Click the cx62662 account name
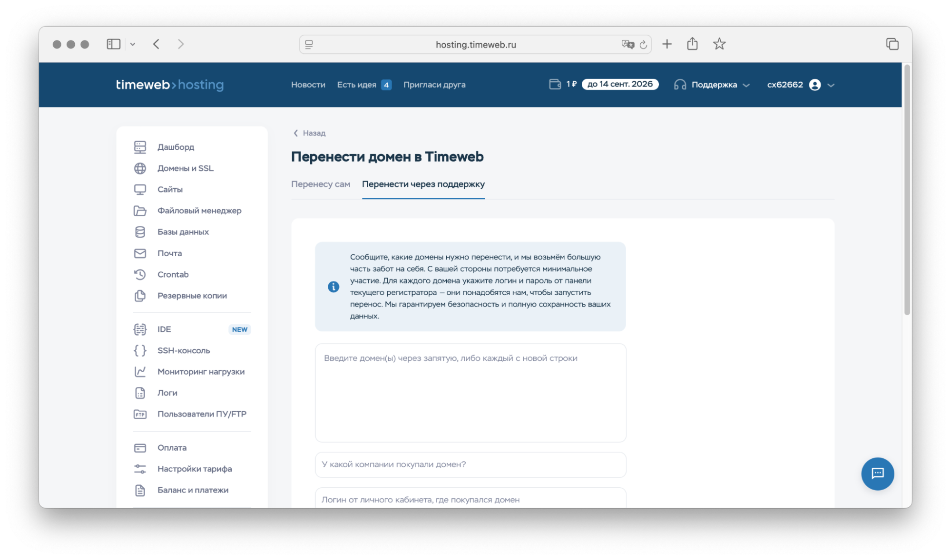 tap(785, 85)
